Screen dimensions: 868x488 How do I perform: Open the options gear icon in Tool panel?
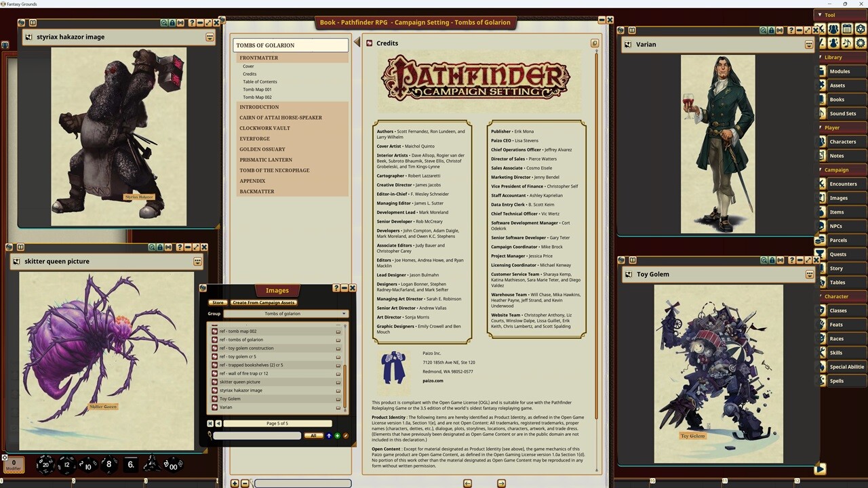[861, 42]
